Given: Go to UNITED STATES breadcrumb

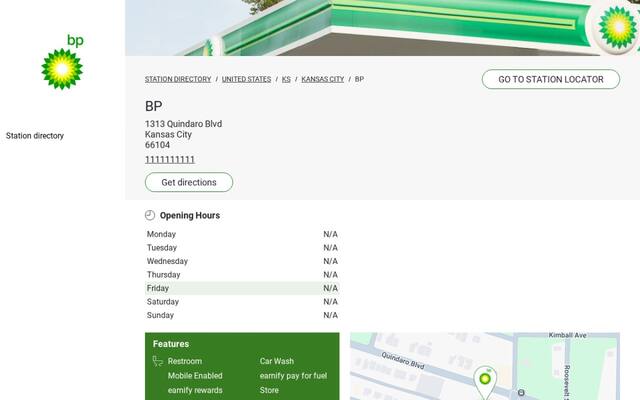Looking at the screenshot, I should click(x=247, y=79).
